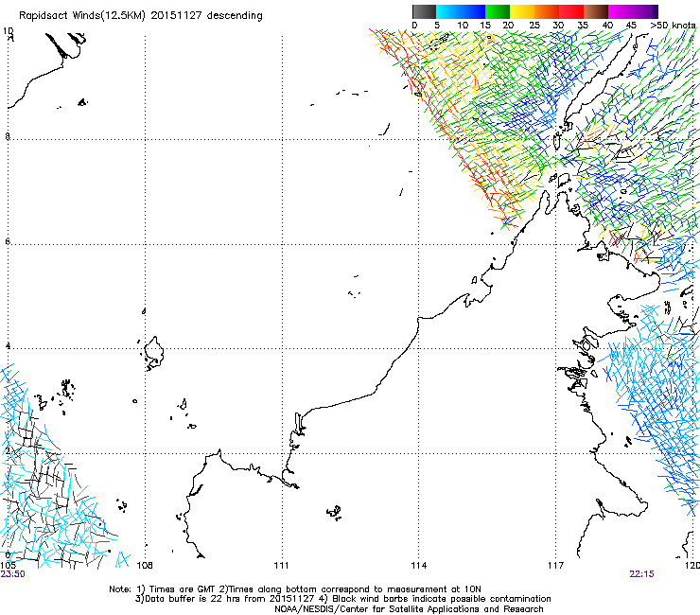Viewport: 700px width, 615px height.
Task: Click the longitude label 117
Action: coord(556,566)
